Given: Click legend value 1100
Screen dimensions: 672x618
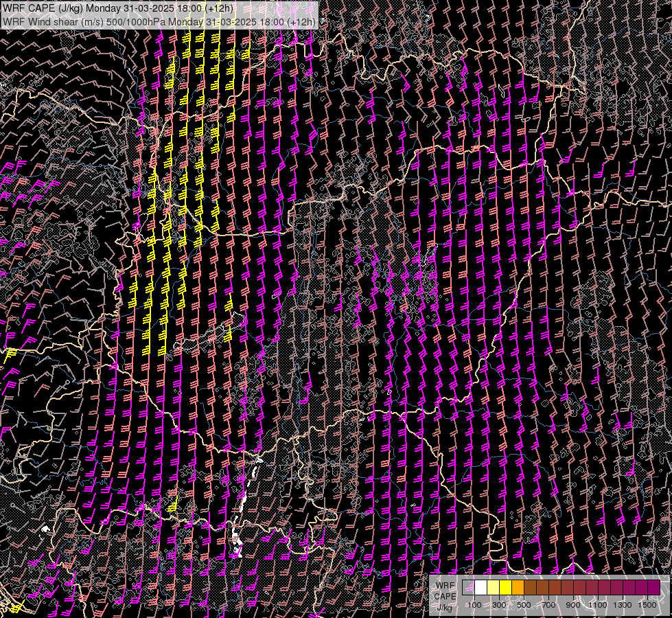Looking at the screenshot, I should pos(597,605).
